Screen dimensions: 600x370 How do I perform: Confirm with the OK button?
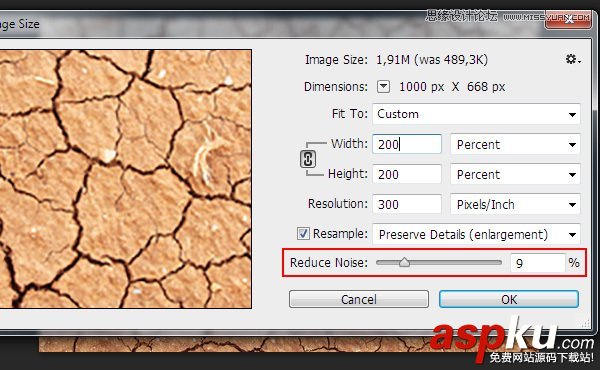point(509,299)
